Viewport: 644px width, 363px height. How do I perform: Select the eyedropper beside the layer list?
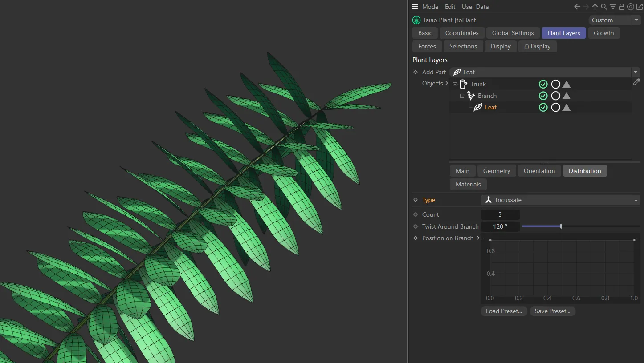point(637,82)
